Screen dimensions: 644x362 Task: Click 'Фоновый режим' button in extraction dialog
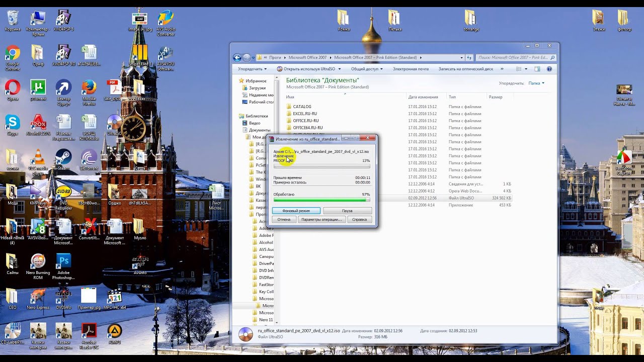pos(296,211)
